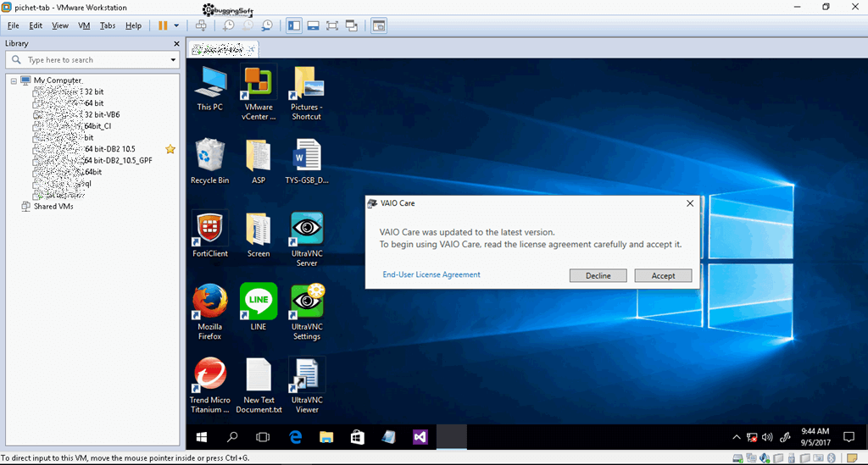Select the New Text Document.txt icon

click(259, 385)
